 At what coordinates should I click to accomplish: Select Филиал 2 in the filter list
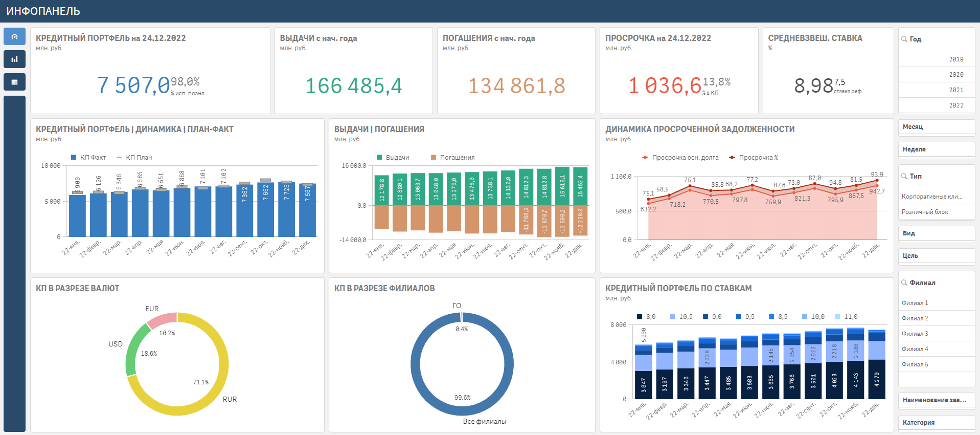pyautogui.click(x=937, y=318)
